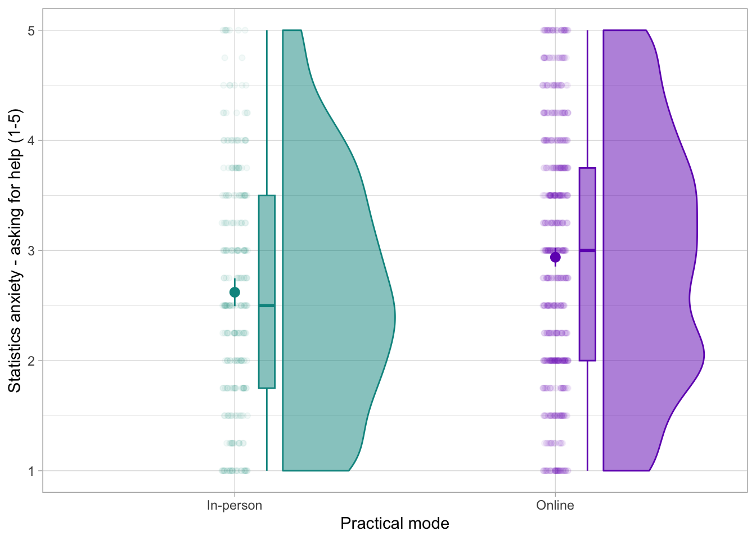Click the Online x-axis label
Screen dimensions: 756x540
pyautogui.click(x=555, y=505)
